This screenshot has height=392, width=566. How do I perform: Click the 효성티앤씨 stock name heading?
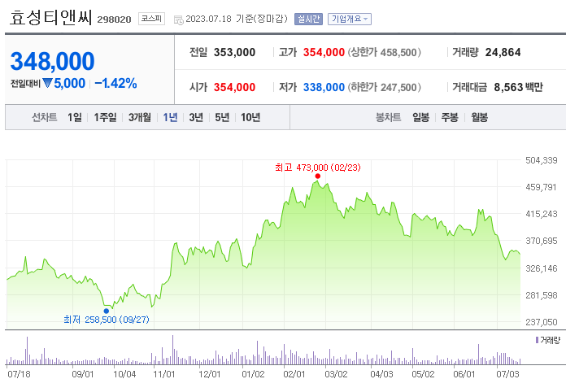51,17
